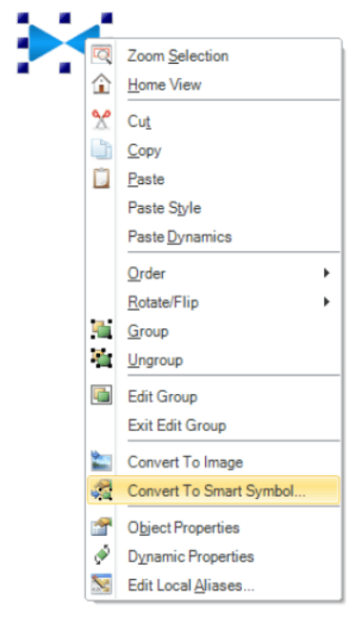Choose Ungroup menu entry
This screenshot has height=620, width=364.
point(213,360)
